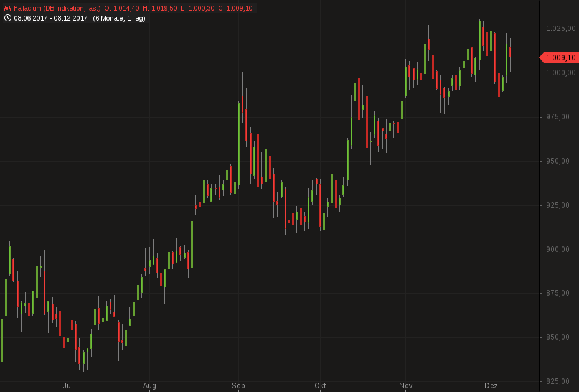Select the Jul marker on time axis

pos(68,386)
